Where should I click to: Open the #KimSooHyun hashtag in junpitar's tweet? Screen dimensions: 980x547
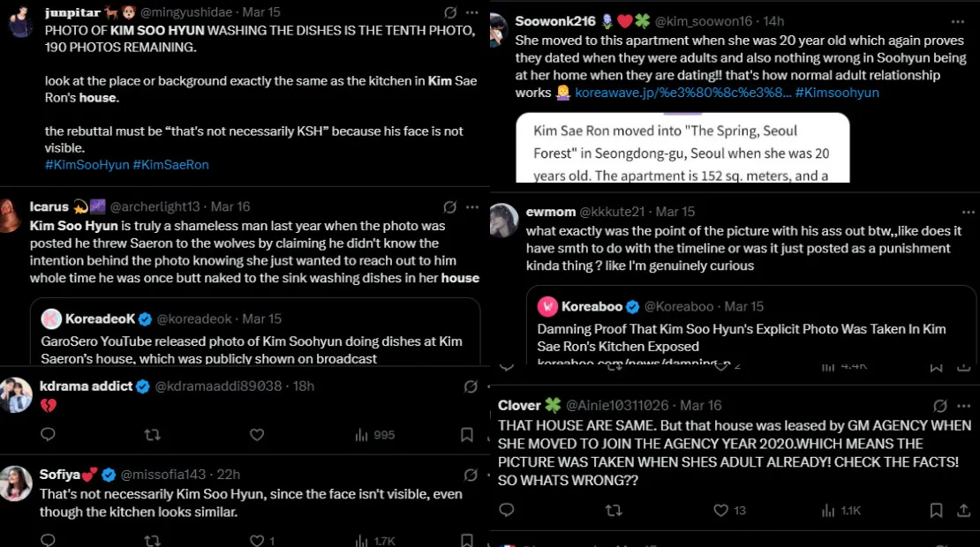(x=87, y=165)
